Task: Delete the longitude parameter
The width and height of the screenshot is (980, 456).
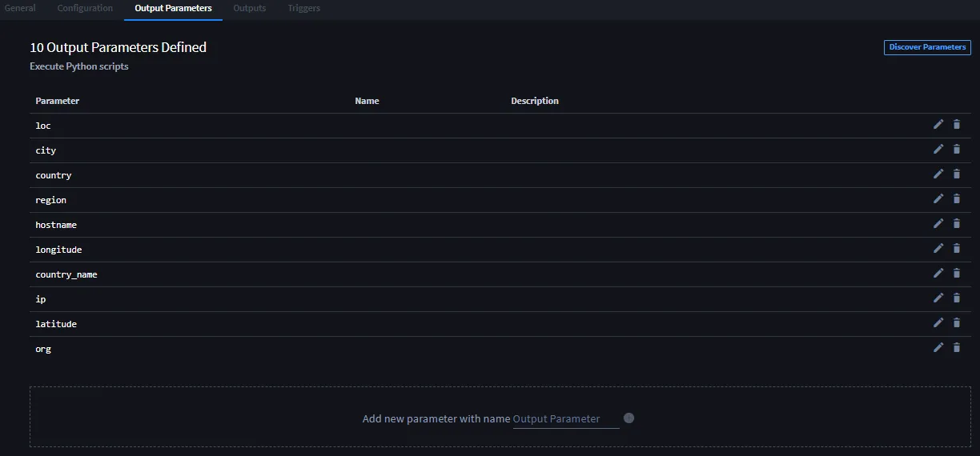Action: point(956,248)
